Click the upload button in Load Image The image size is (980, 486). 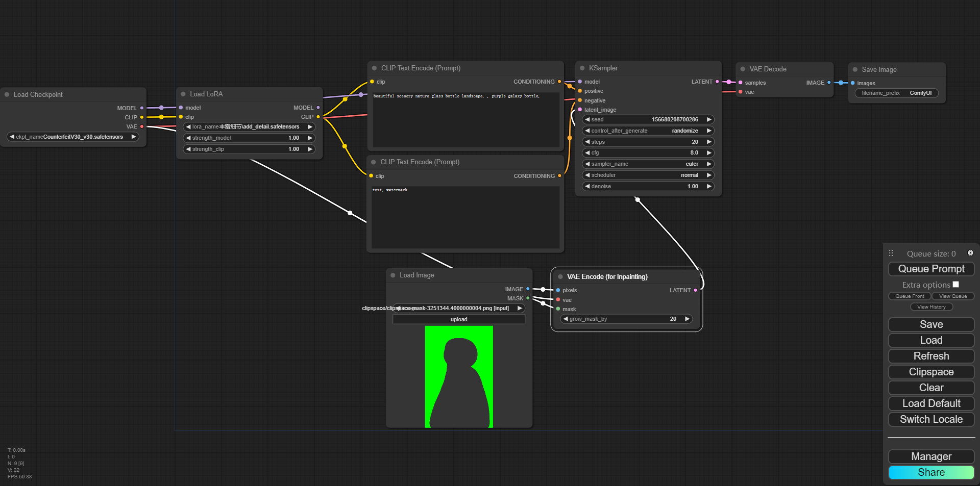(x=459, y=319)
